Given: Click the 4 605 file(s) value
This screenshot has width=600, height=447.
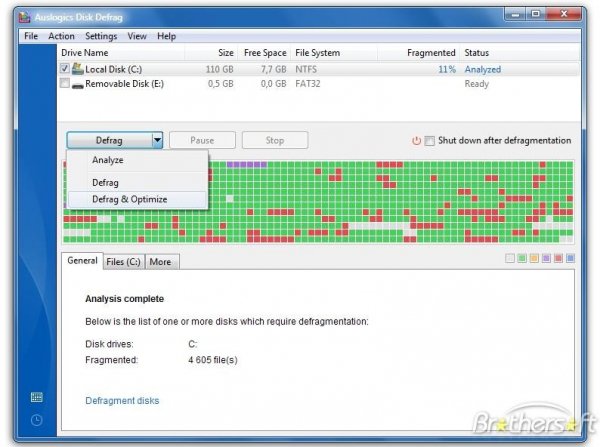Looking at the screenshot, I should coord(213,360).
